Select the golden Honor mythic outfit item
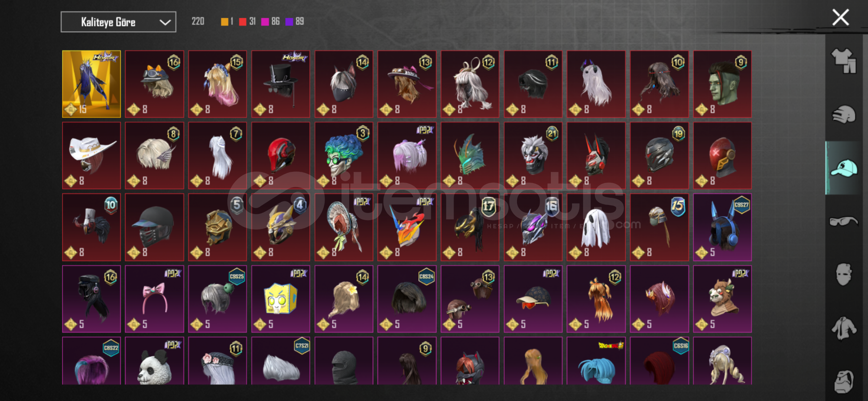The height and width of the screenshot is (401, 868). tap(91, 84)
